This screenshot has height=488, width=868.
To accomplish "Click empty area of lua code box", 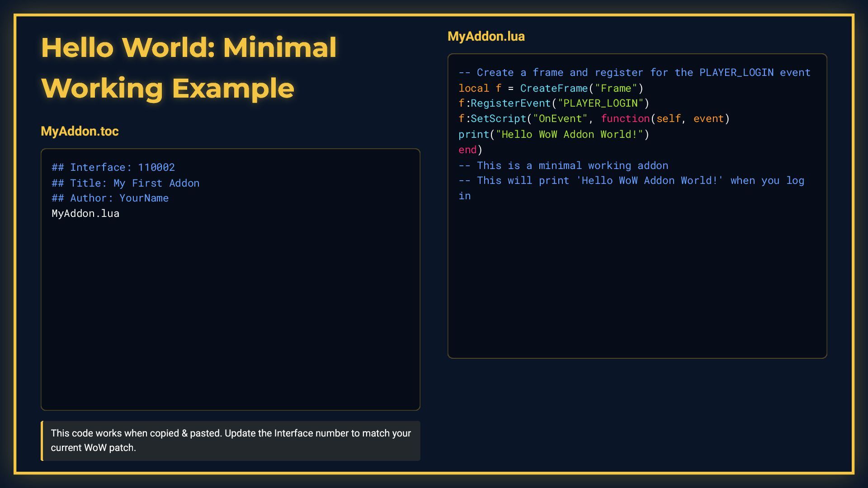I will coord(637,280).
